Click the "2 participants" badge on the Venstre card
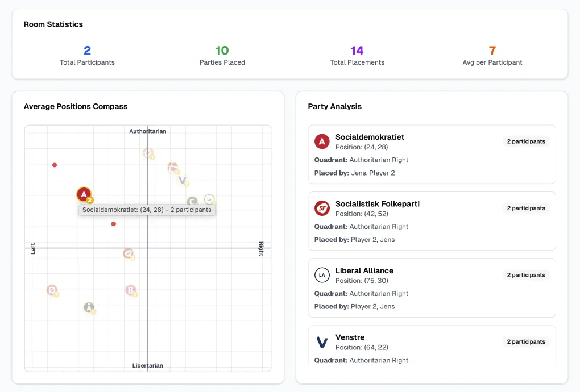 click(526, 342)
